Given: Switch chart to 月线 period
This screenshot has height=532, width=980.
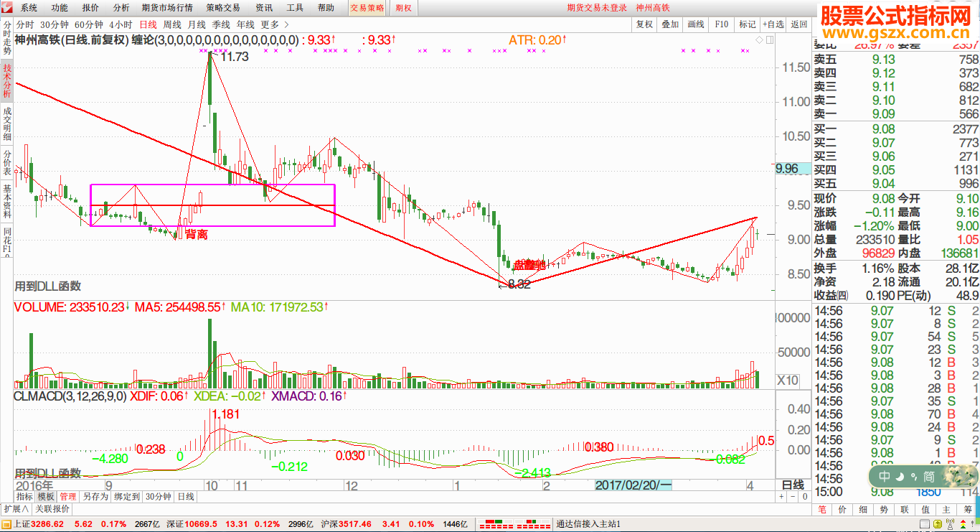Looking at the screenshot, I should click(197, 24).
